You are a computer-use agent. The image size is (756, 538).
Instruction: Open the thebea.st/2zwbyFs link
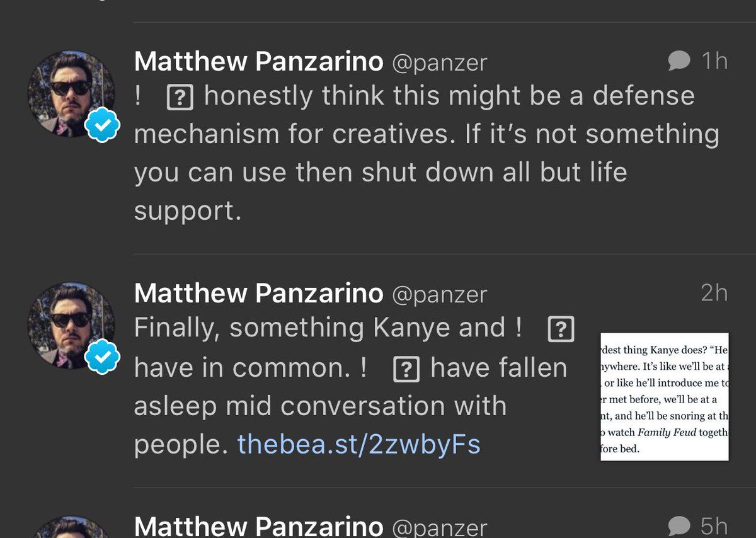358,444
